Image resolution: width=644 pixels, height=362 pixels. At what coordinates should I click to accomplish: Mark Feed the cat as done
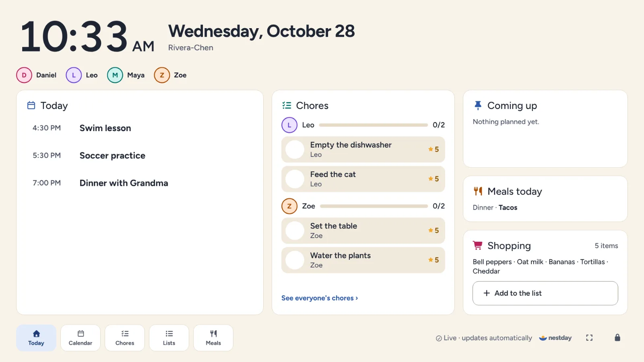(295, 179)
